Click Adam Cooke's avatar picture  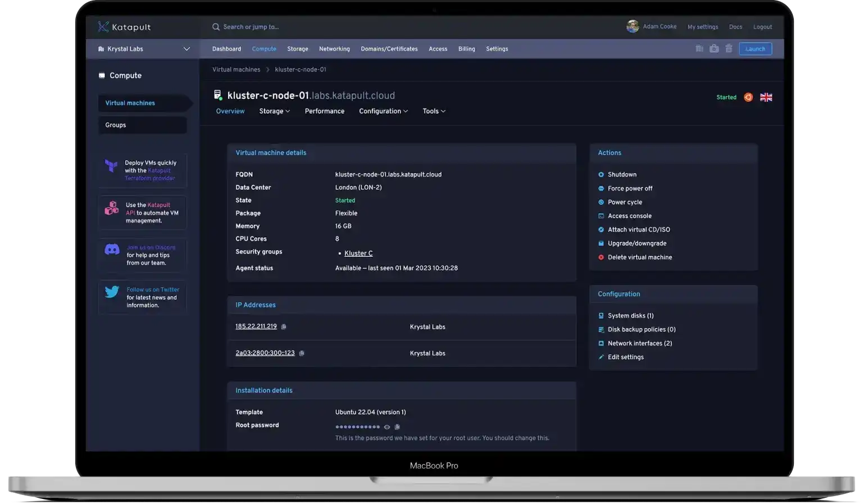pyautogui.click(x=633, y=26)
